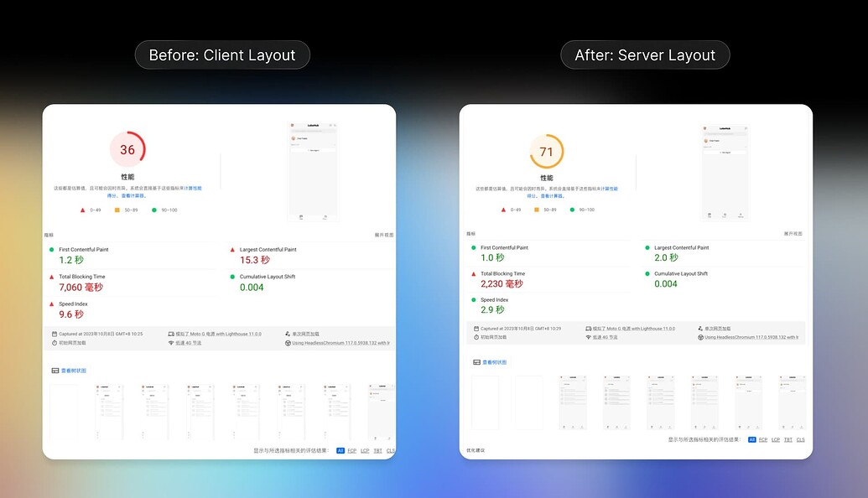This screenshot has width=868, height=498.
Task: Click the treemap icon in the Before panel
Action: [x=55, y=371]
